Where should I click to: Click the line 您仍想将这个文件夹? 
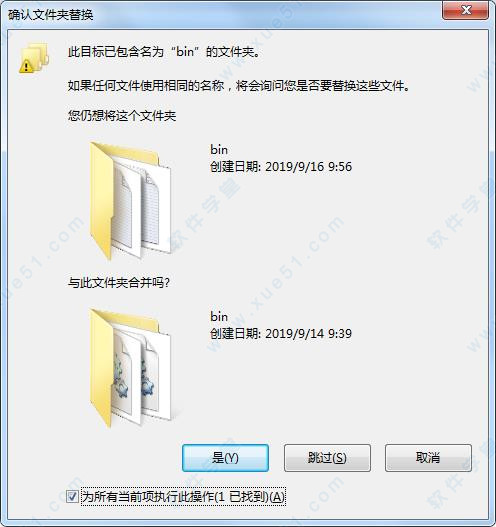coord(122,116)
